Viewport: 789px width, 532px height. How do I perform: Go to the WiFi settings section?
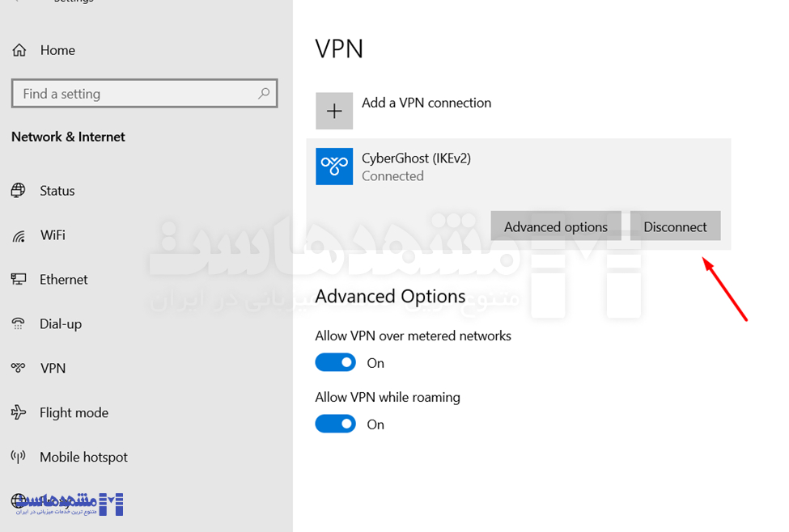click(53, 235)
